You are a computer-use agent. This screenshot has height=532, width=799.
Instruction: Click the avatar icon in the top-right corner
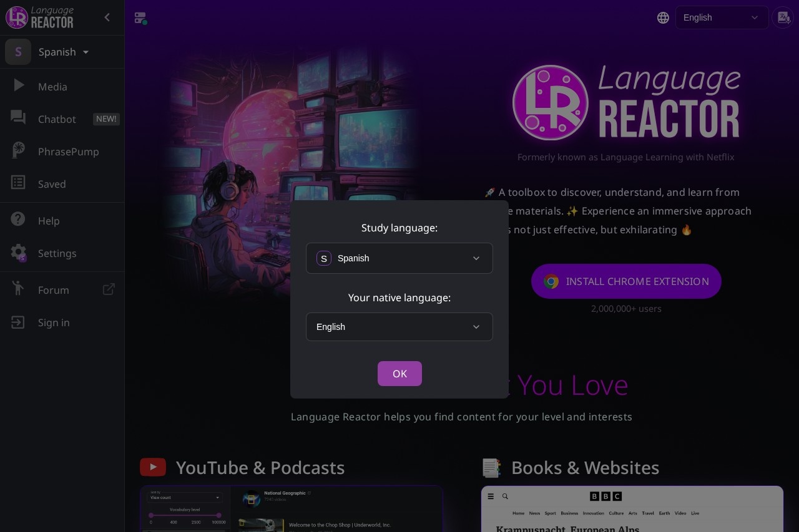tap(783, 17)
